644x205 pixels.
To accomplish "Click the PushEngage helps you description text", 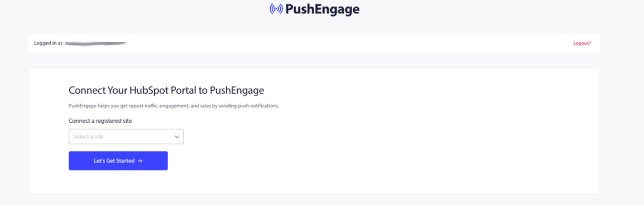I will (x=174, y=106).
